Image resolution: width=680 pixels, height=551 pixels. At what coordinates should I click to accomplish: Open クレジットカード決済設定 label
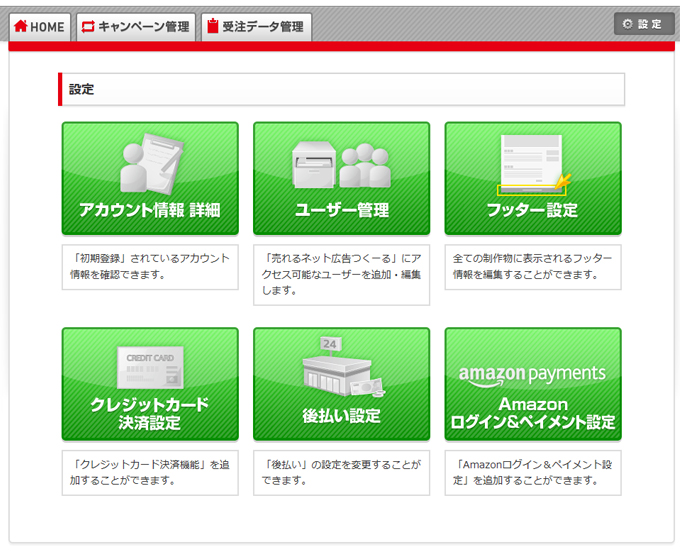click(150, 413)
